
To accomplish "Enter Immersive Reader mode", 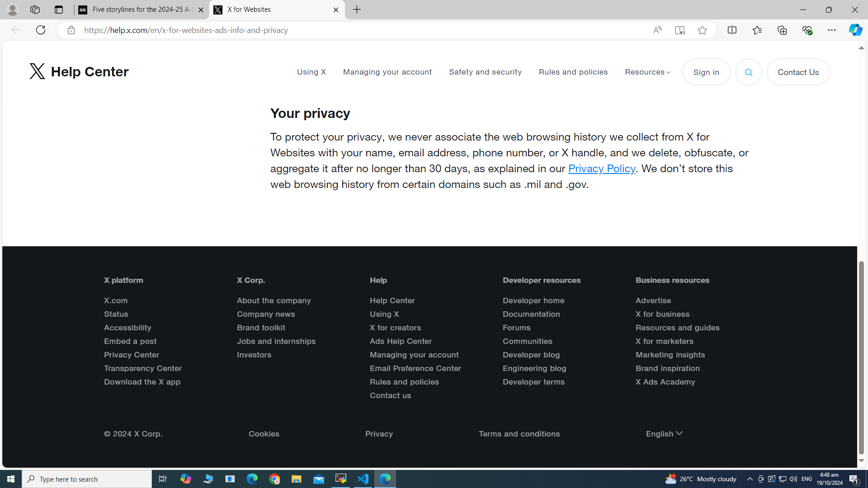I will tap(679, 30).
